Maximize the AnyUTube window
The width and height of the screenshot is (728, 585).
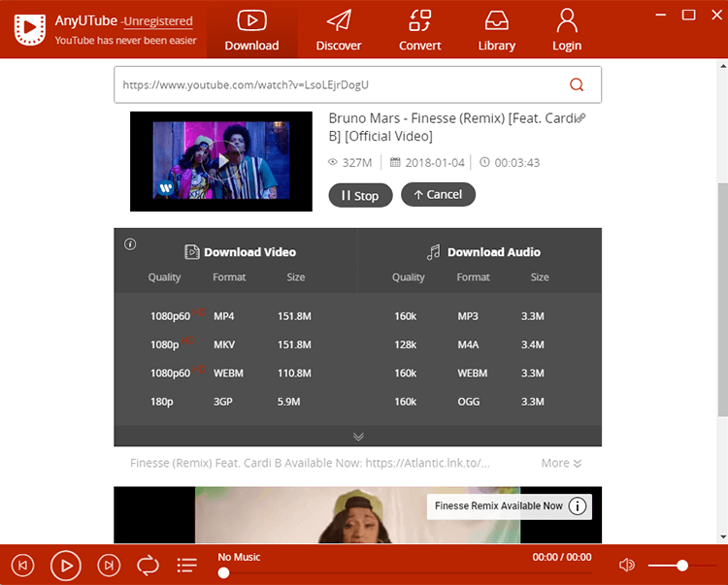[x=688, y=15]
